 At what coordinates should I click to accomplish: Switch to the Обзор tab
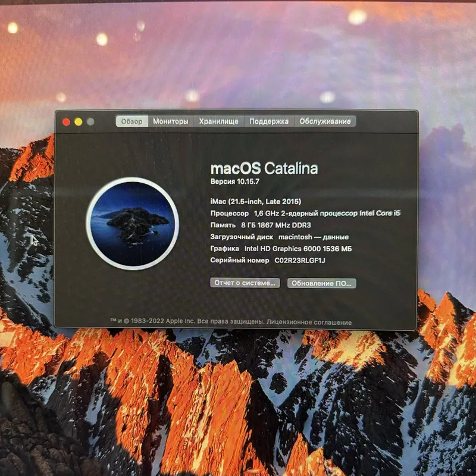click(132, 121)
